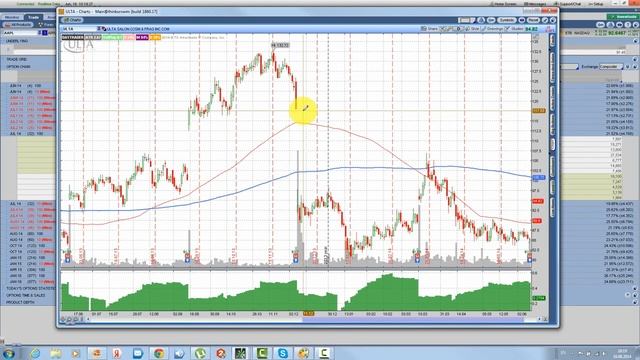The image size is (640, 360).
Task: Switch to the Trade tab
Action: point(33,18)
